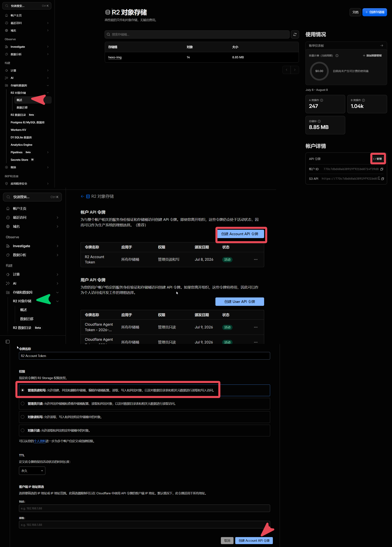Copy the 帐户 ID value with its copy icon
Screen dimensions: 392x547
point(382,169)
